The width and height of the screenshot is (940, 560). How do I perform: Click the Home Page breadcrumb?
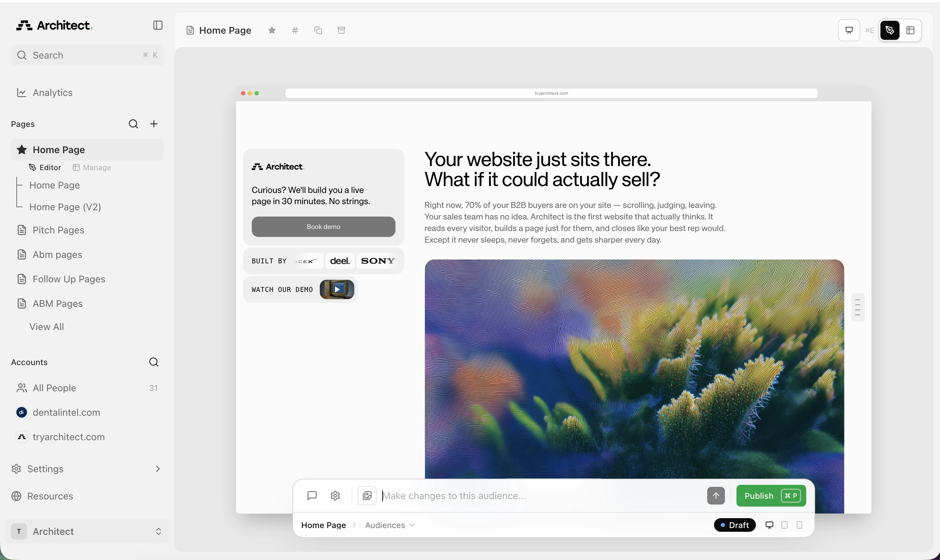click(x=323, y=525)
